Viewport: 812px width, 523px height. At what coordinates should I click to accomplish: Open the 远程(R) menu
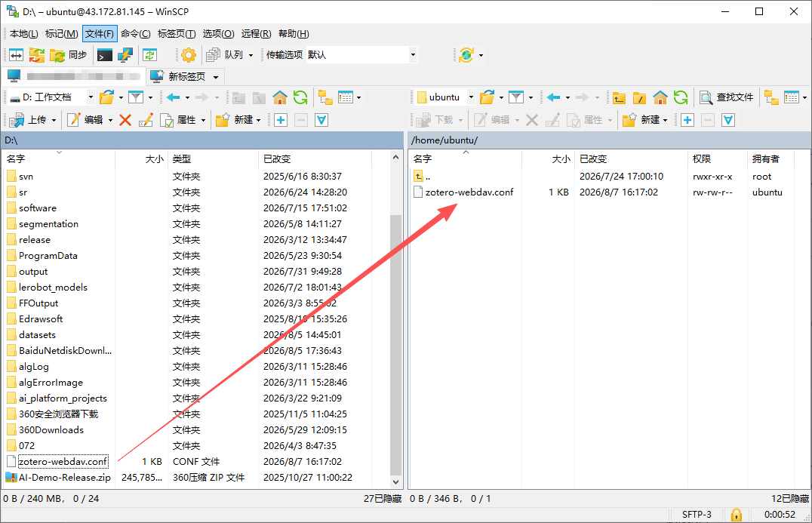[257, 34]
